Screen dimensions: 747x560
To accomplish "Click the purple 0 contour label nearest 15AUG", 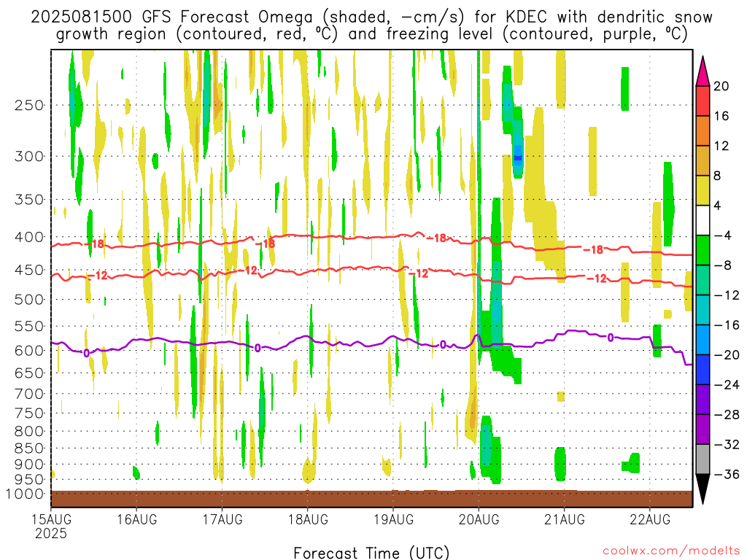I will (86, 354).
